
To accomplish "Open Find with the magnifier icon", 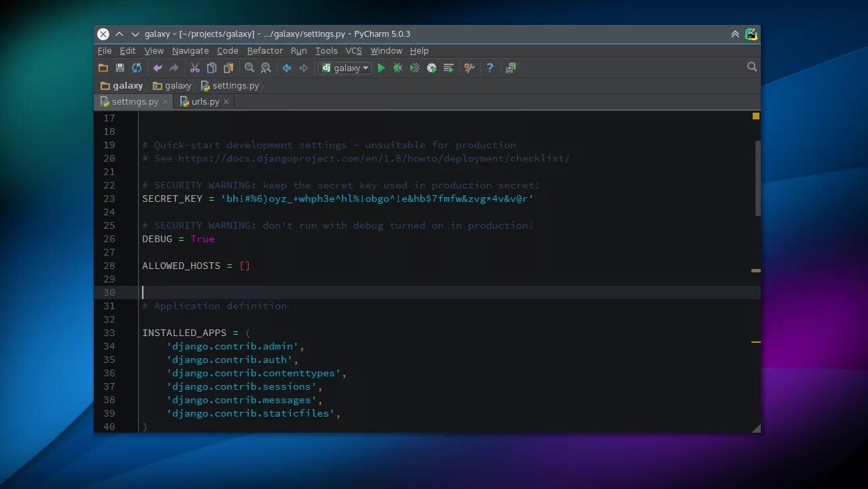I will (249, 68).
